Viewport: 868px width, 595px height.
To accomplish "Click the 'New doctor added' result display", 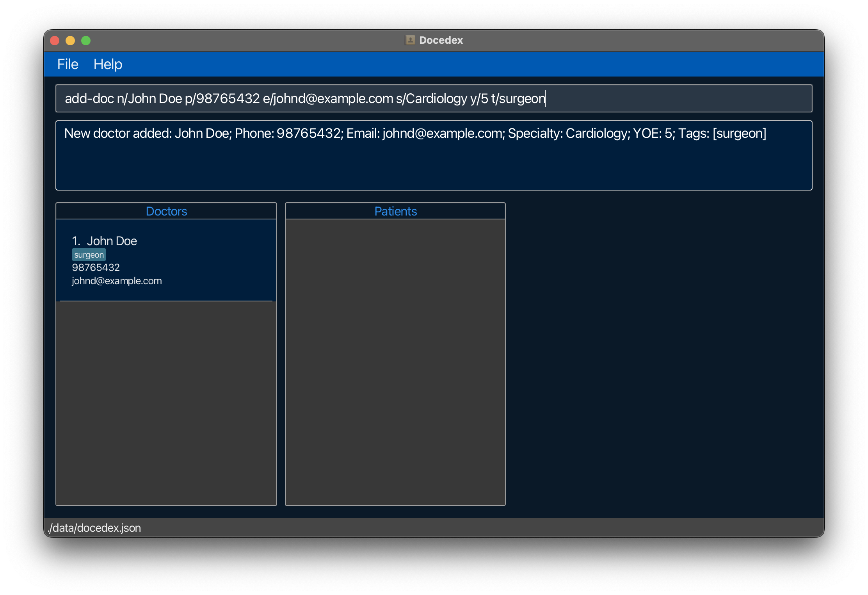I will pos(434,155).
